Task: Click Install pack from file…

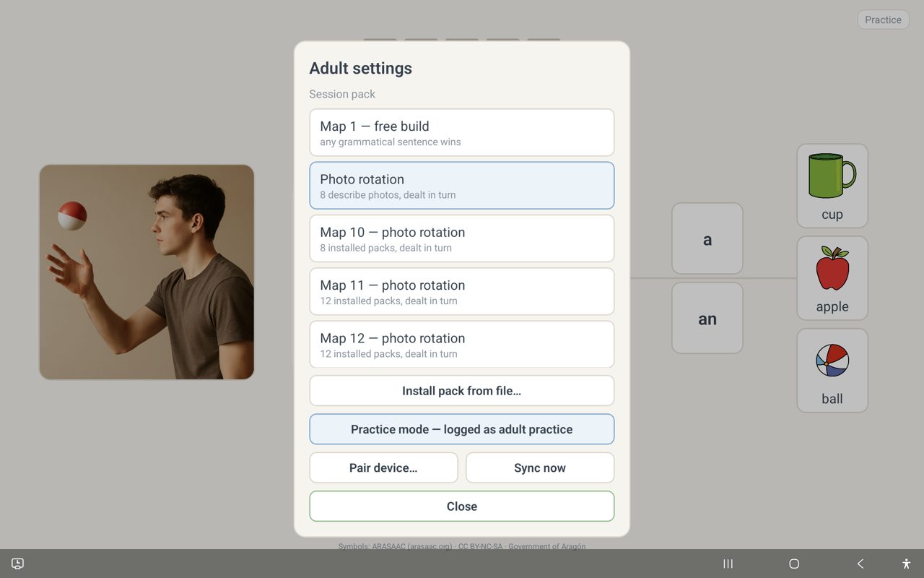Action: tap(462, 391)
